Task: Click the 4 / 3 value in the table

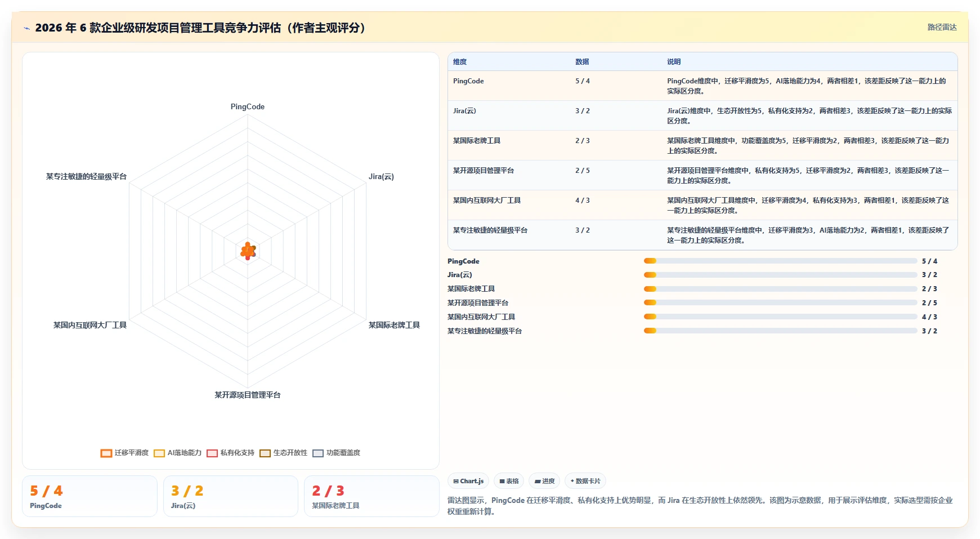Action: tap(583, 201)
